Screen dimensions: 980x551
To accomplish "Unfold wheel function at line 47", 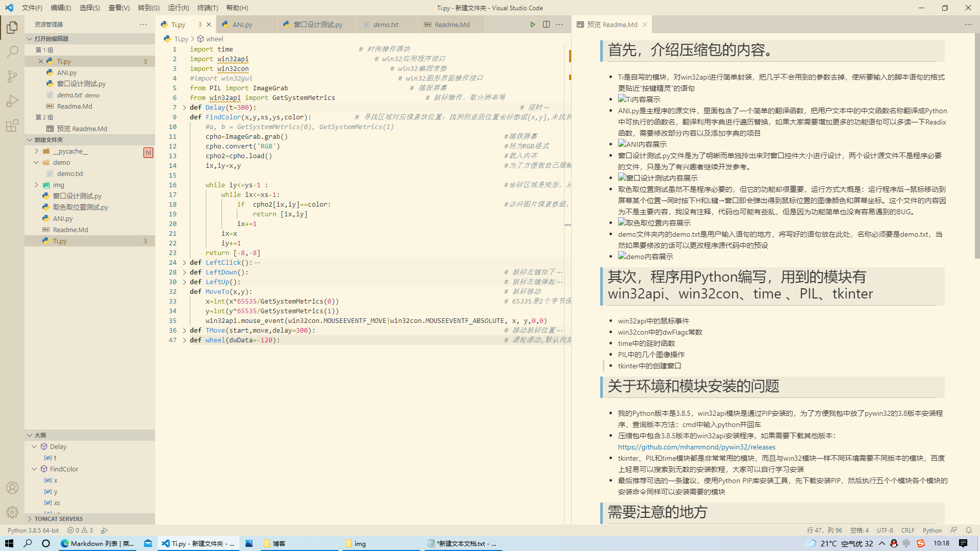I will coord(184,340).
